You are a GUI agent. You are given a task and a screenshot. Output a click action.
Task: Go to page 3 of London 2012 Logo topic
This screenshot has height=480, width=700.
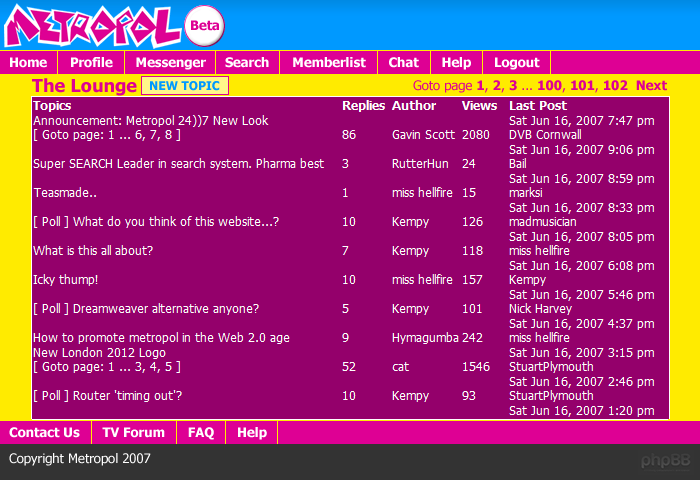pyautogui.click(x=139, y=367)
